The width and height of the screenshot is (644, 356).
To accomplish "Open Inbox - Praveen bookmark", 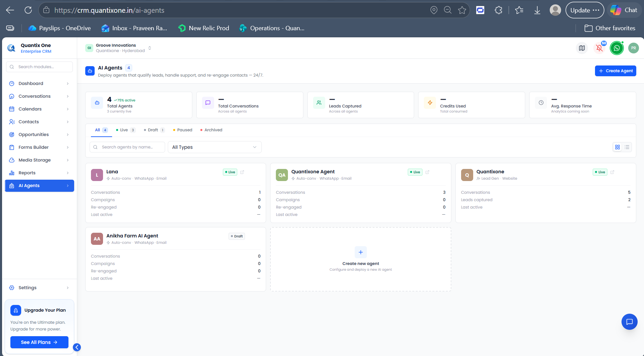I will click(134, 28).
